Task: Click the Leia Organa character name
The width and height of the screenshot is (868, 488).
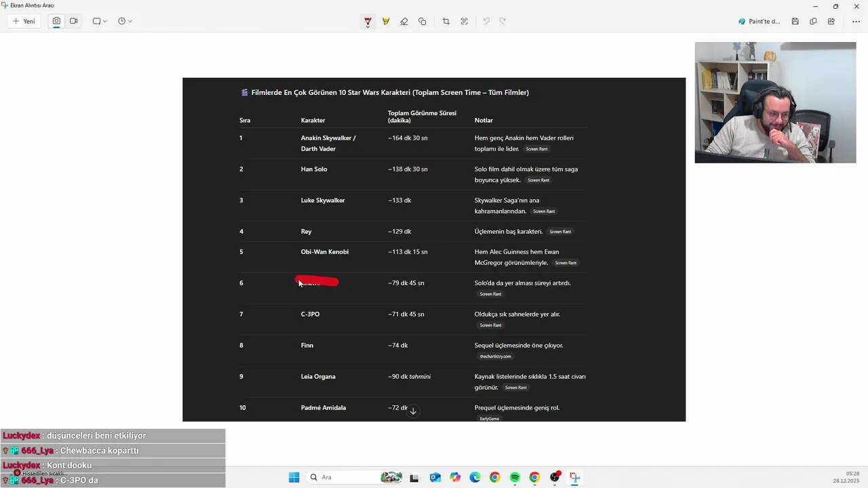Action: pyautogui.click(x=318, y=376)
